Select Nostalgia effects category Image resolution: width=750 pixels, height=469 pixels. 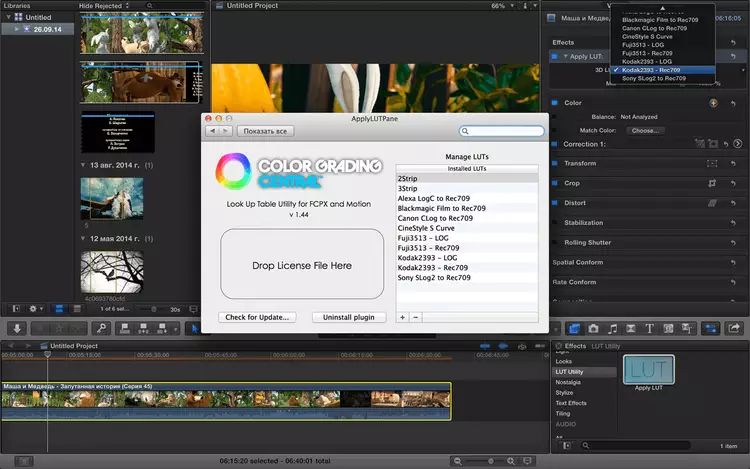pos(568,382)
